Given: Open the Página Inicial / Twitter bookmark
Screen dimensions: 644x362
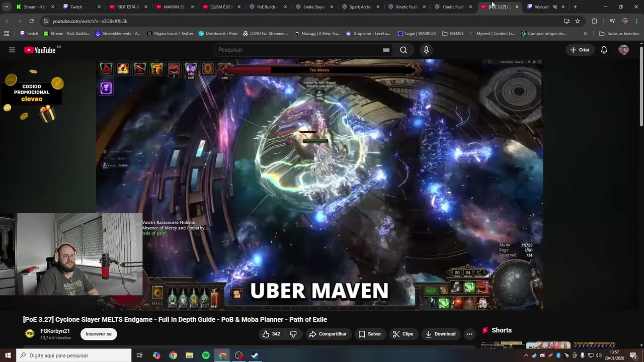Looking at the screenshot, I should [170, 34].
